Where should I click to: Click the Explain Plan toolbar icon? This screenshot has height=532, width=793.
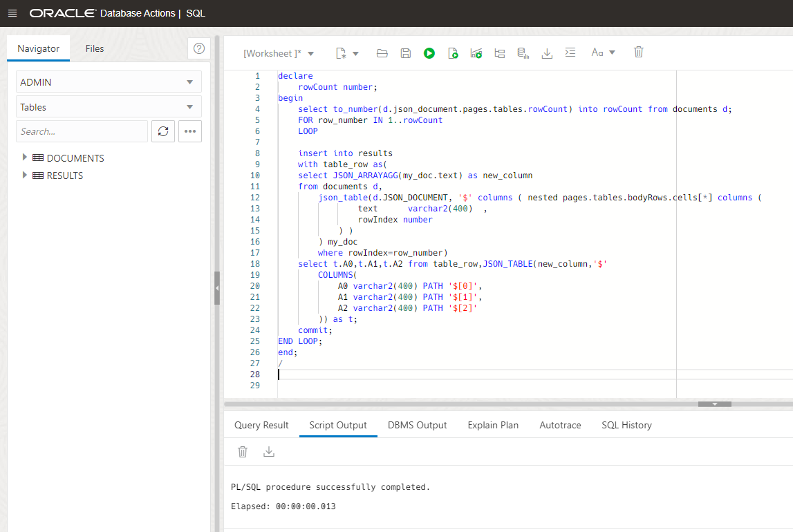500,53
